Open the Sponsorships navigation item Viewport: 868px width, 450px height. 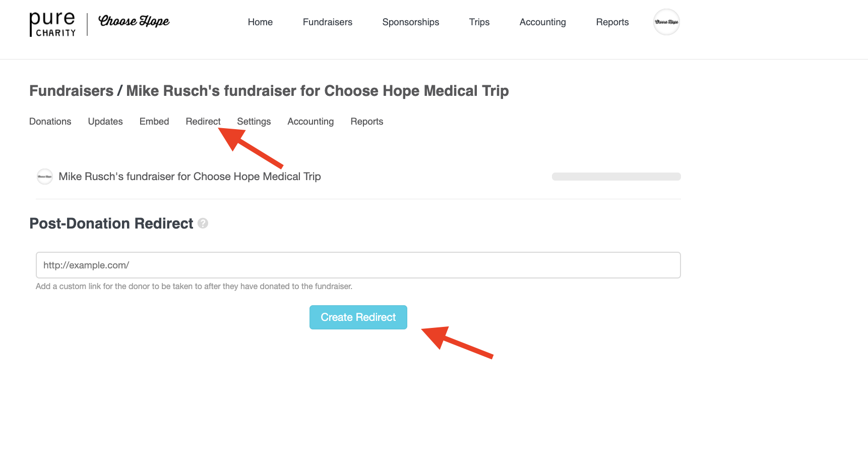coord(411,22)
